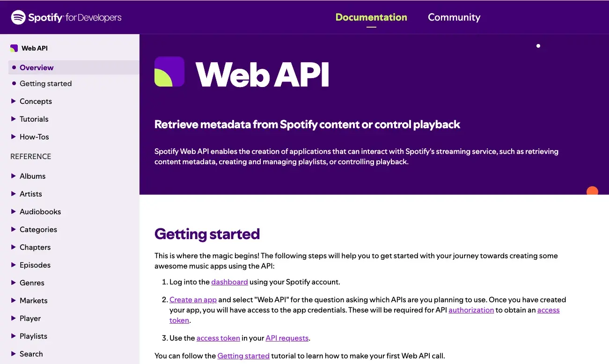
Task: Click the Web API sidebar icon
Action: coord(14,48)
